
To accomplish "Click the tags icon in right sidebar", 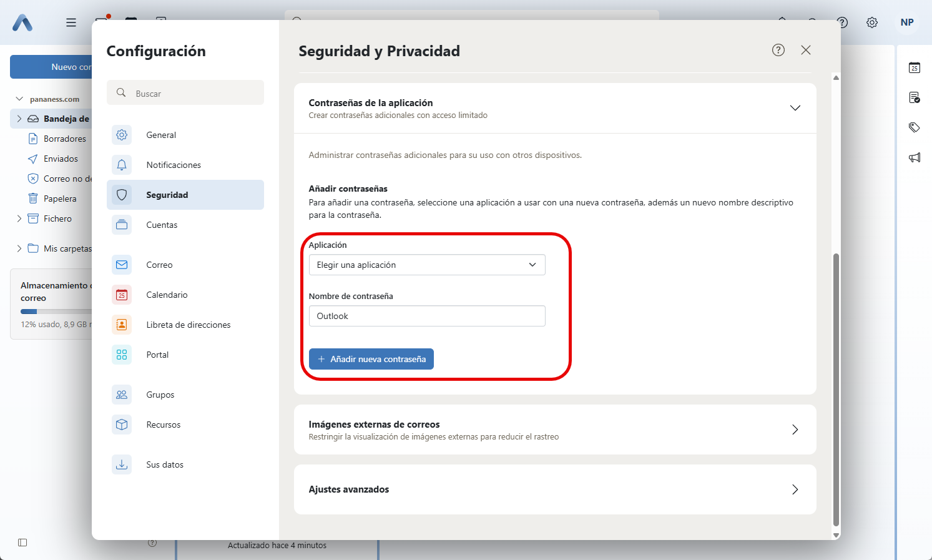I will click(915, 127).
